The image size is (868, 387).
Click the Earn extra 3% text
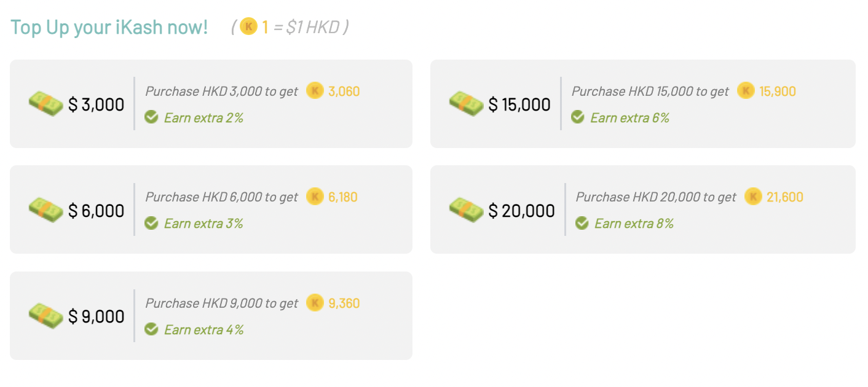pos(203,223)
